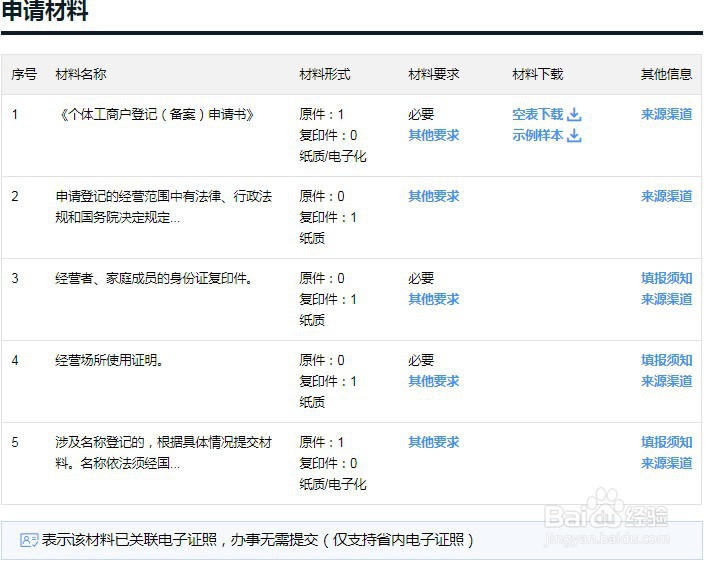Click the e-license card icon in the footer note
The image size is (710, 564).
click(x=29, y=540)
